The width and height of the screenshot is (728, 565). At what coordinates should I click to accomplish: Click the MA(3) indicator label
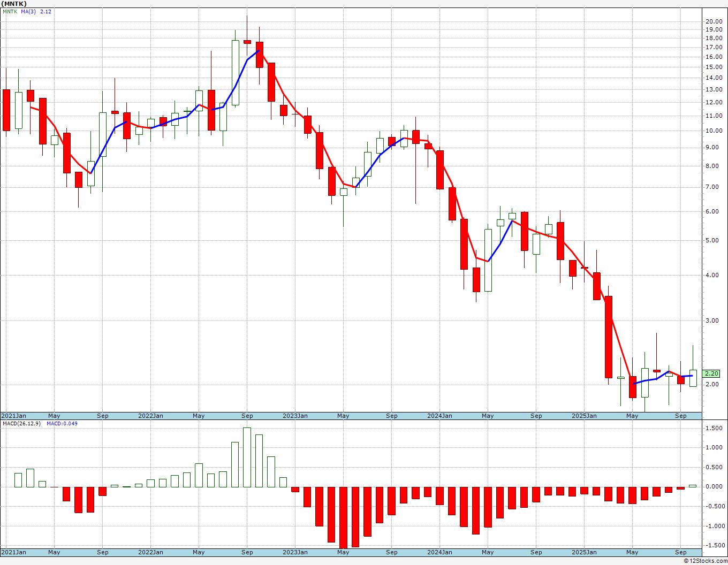tap(29, 11)
